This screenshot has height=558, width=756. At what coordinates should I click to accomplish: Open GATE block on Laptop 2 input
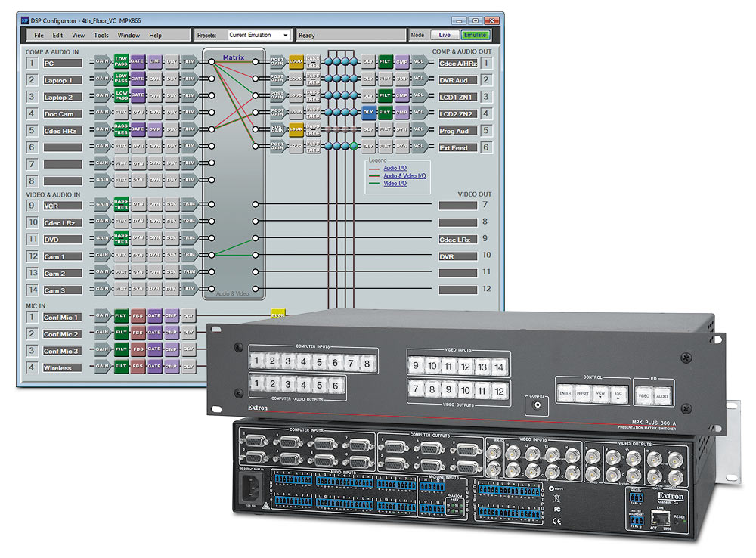138,95
